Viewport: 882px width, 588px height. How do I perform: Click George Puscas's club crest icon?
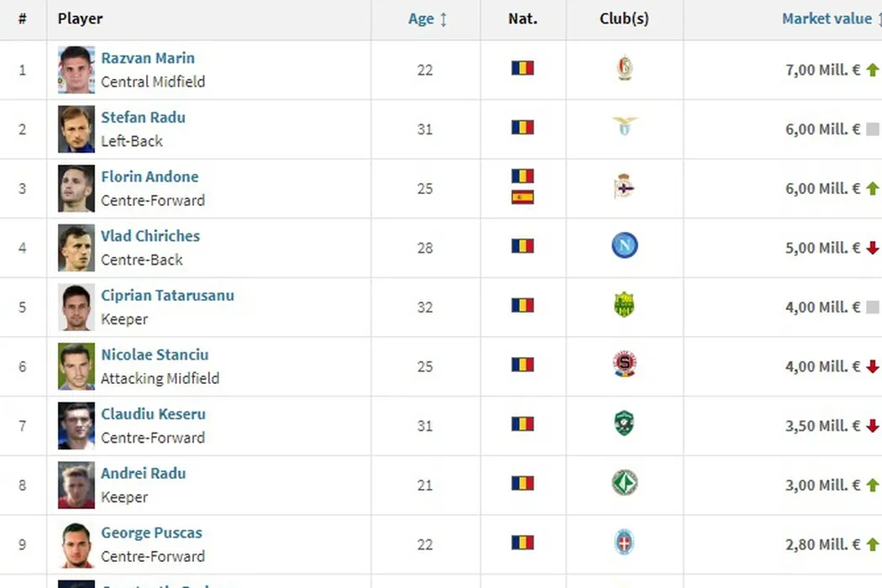click(624, 542)
